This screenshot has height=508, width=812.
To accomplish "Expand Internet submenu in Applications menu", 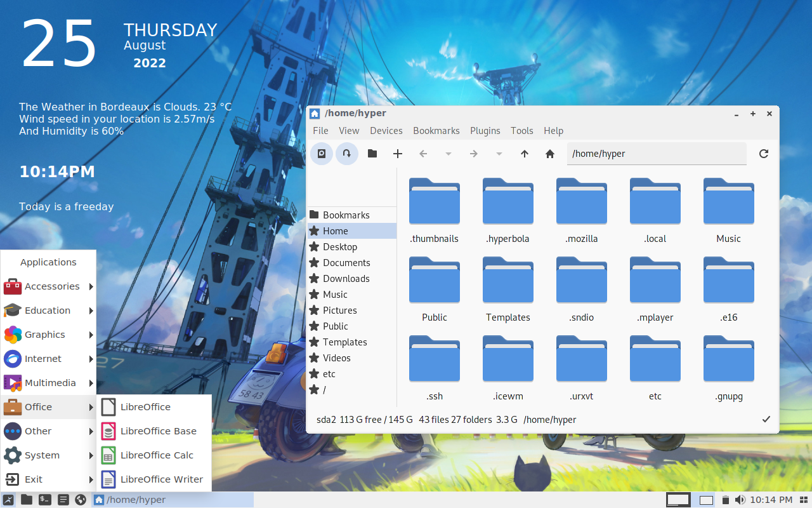I will (48, 359).
